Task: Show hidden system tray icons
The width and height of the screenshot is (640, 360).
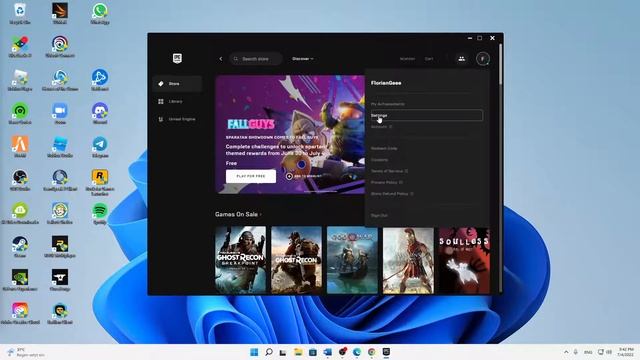Action: pos(566,352)
